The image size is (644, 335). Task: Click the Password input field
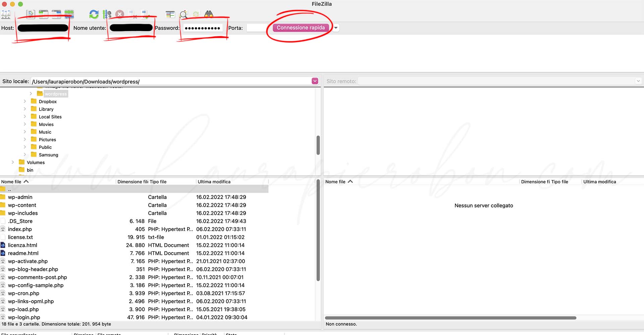click(202, 28)
